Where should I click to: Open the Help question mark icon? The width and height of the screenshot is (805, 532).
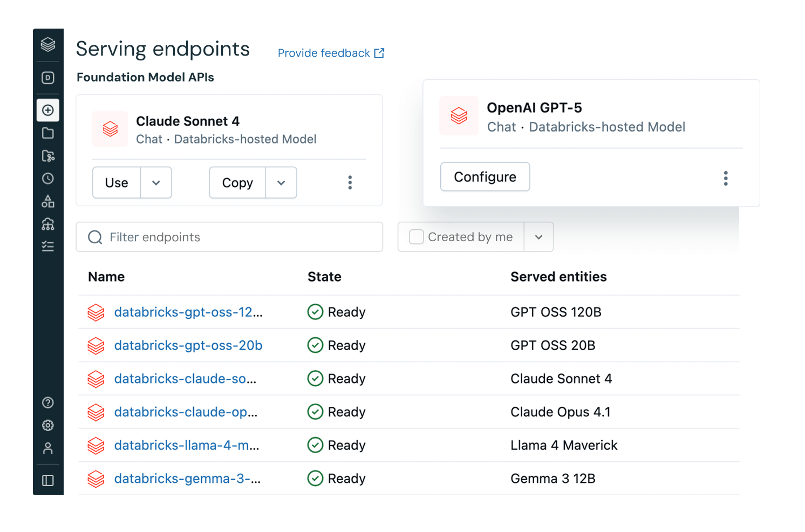click(x=48, y=403)
